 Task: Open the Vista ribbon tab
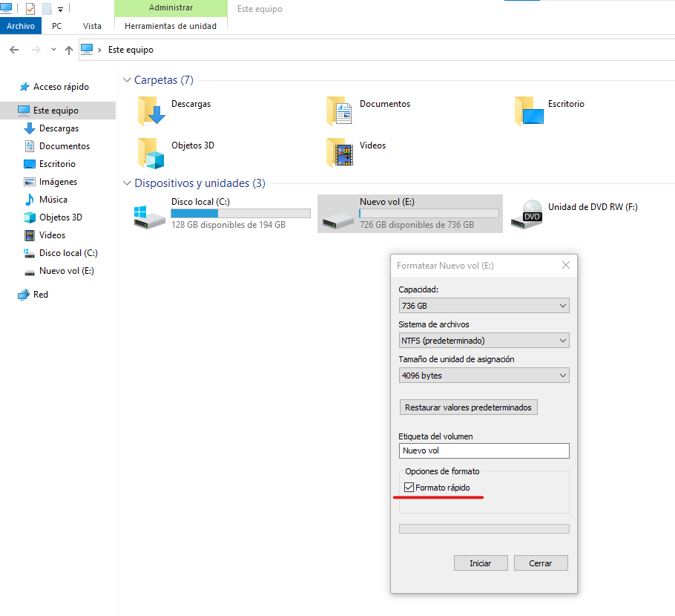point(92,26)
